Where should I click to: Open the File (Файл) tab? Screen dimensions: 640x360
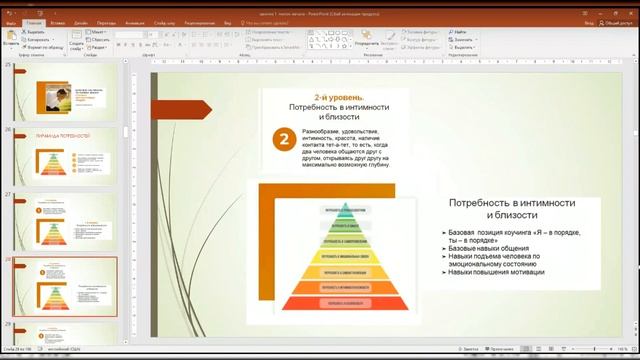(11, 23)
